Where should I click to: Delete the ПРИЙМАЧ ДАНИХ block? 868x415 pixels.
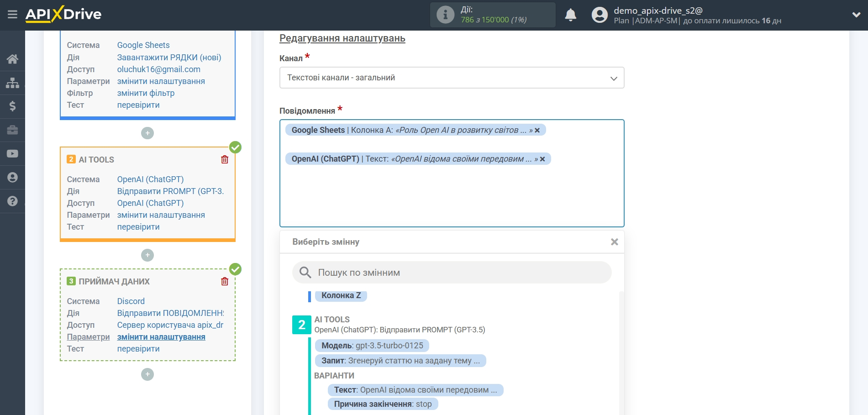tap(225, 281)
